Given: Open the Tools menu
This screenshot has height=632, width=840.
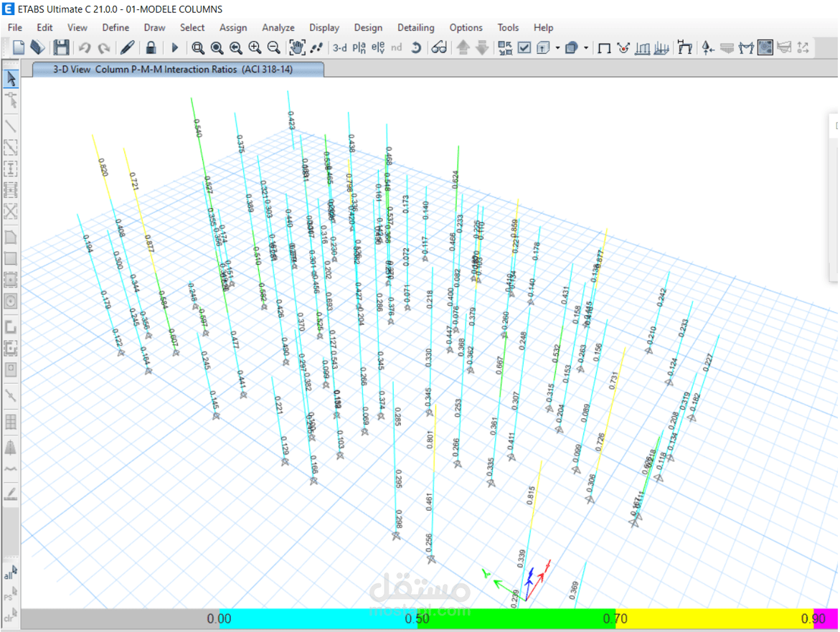Looking at the screenshot, I should tap(508, 27).
